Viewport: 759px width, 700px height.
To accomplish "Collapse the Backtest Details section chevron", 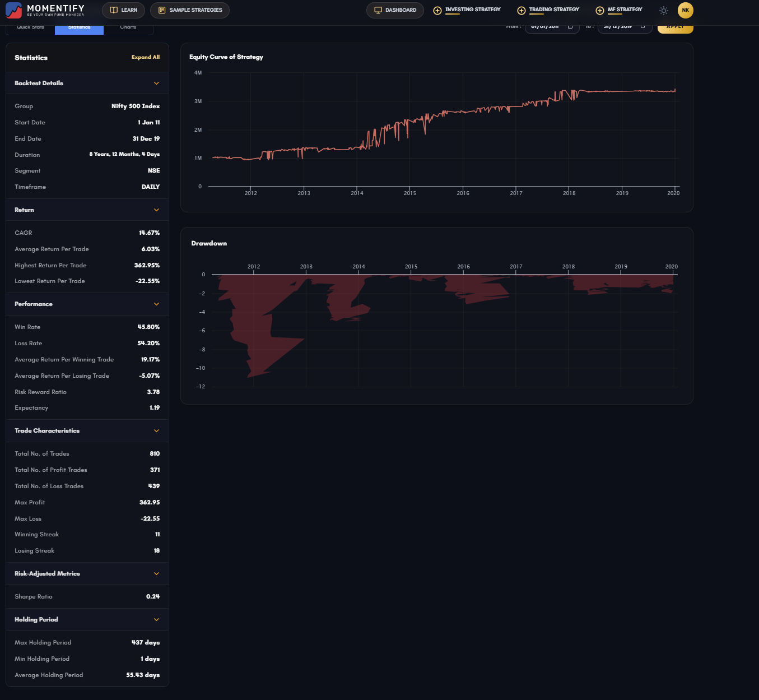I will pyautogui.click(x=156, y=84).
